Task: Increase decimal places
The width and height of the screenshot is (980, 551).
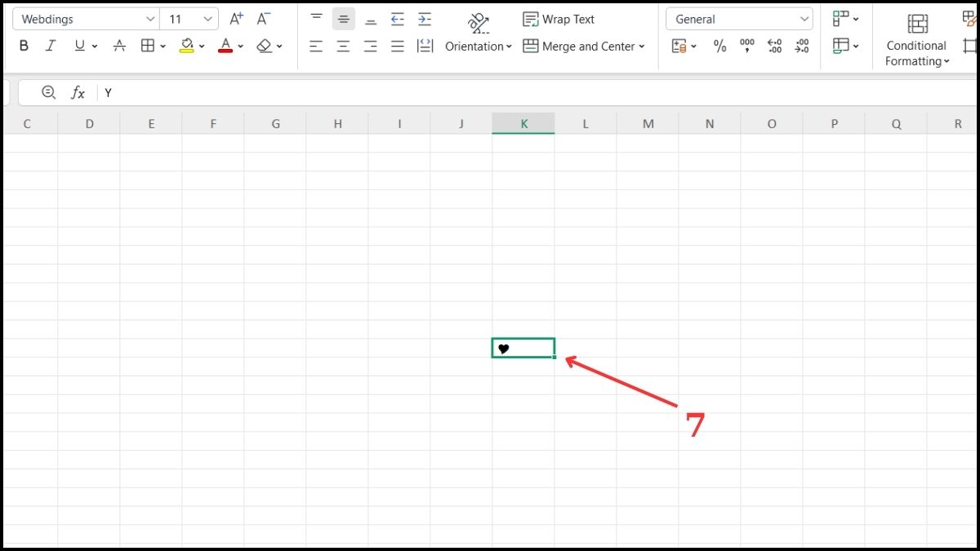Action: (774, 47)
